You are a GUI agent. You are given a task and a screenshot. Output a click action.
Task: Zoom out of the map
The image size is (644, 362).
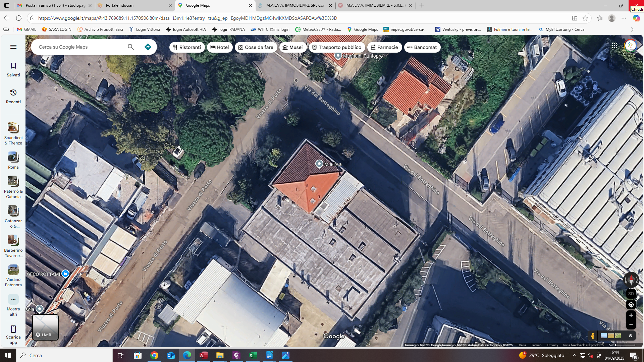pos(631,325)
